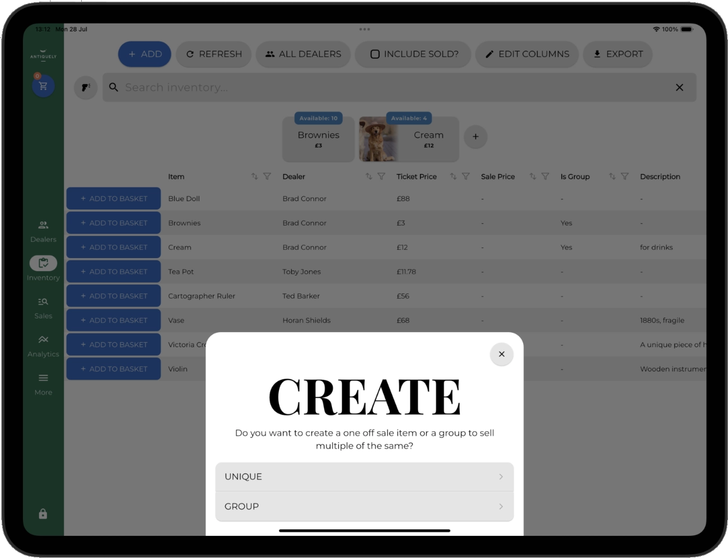Open the basket cart icon

tap(43, 86)
